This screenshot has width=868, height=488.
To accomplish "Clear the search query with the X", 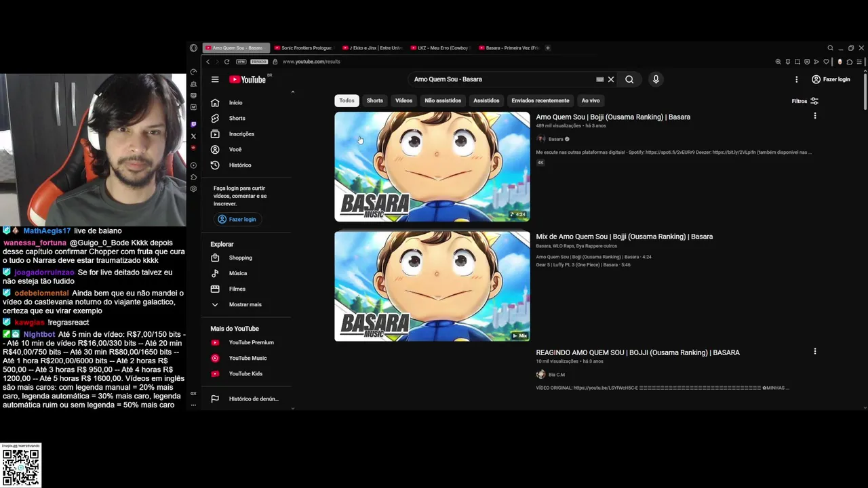I will click(611, 79).
